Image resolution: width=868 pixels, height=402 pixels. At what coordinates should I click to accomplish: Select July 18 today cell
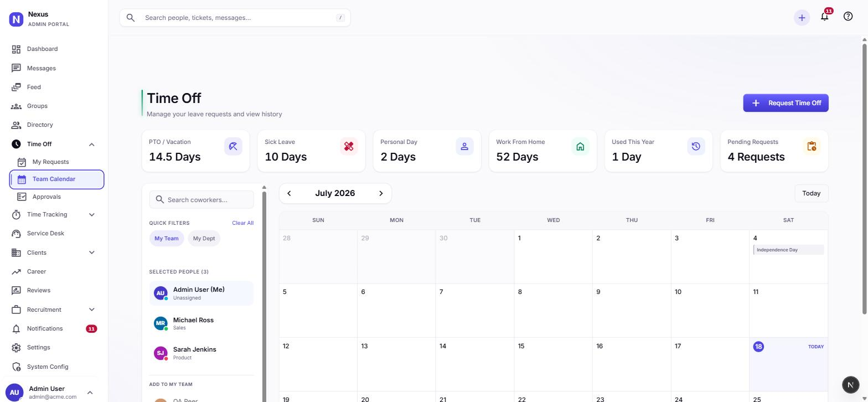pos(788,364)
